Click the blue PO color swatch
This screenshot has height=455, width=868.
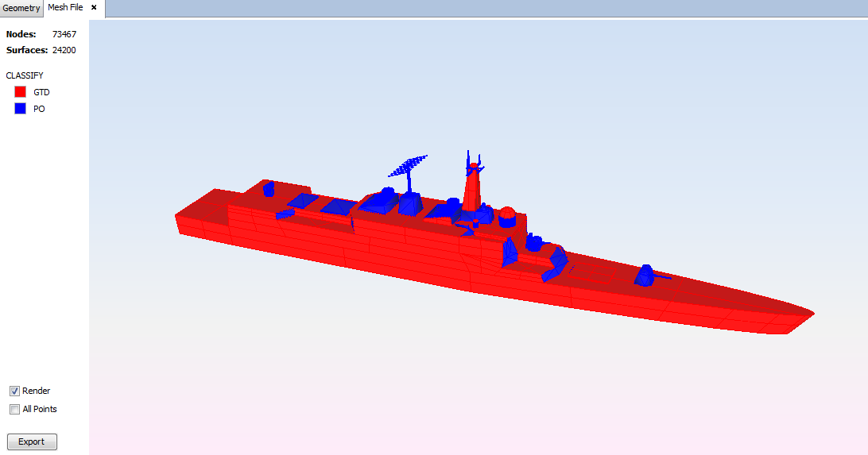click(21, 109)
